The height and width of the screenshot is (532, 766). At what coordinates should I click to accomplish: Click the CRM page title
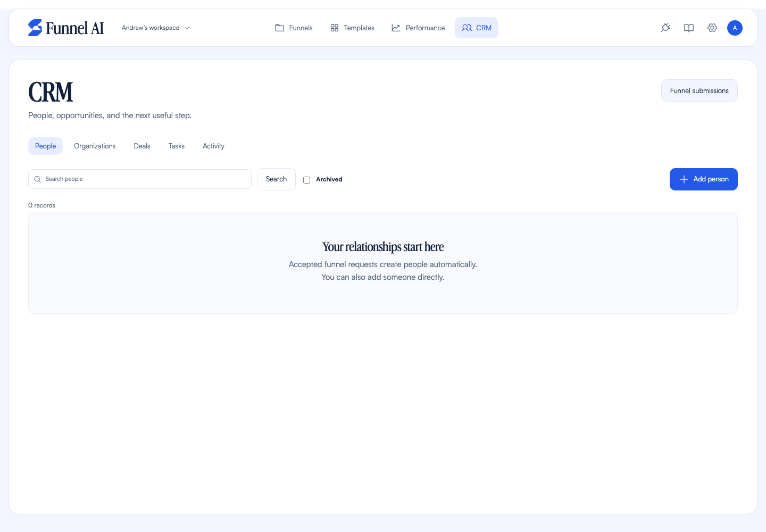(51, 92)
